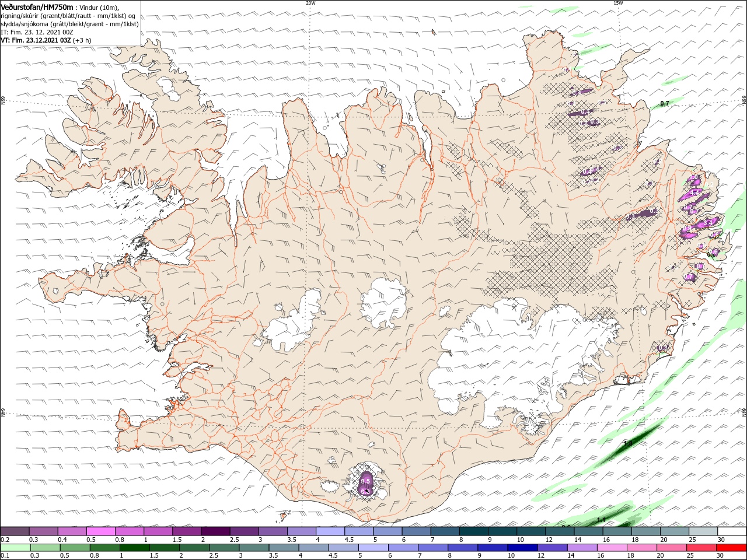Click lower legend swatch starting at 7
The width and height of the screenshot is (747, 560).
pos(432,548)
